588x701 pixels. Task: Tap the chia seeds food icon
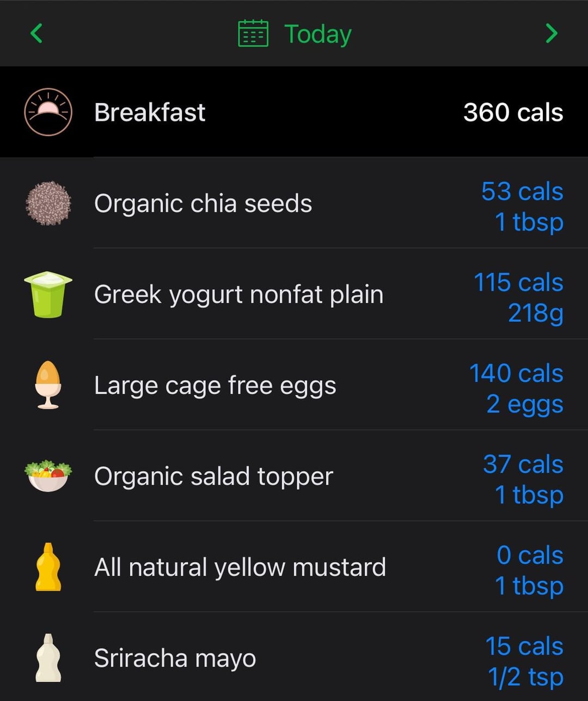pos(48,203)
